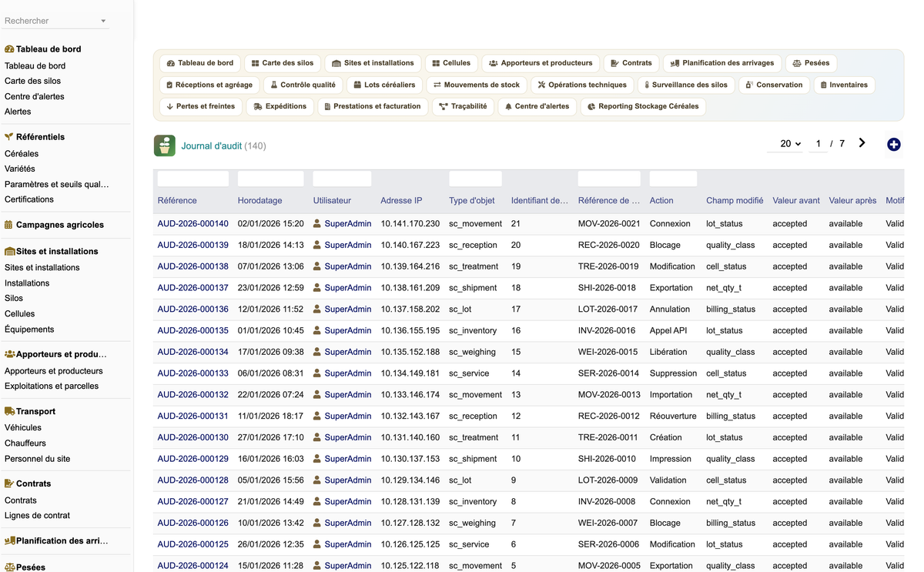This screenshot has height=572, width=924.
Task: Open Prestations et facturation toolbar button
Action: pos(372,106)
